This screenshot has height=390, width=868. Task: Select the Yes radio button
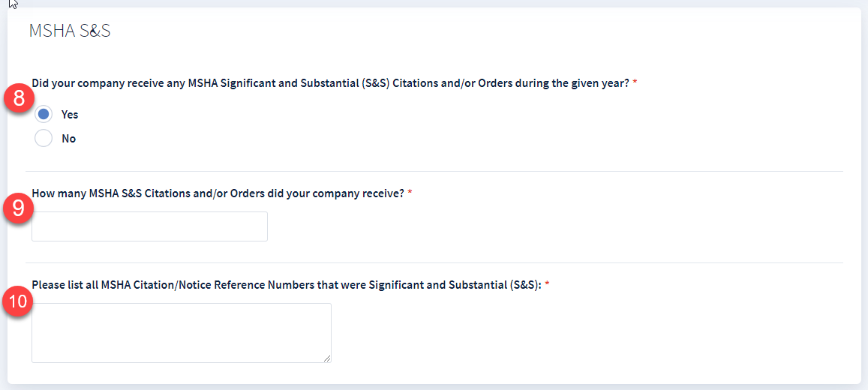click(x=44, y=114)
